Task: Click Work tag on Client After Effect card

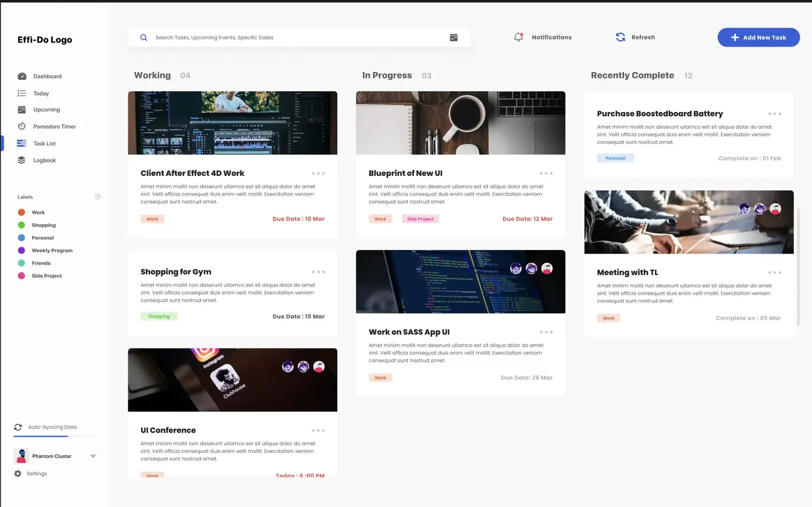Action: pos(153,219)
